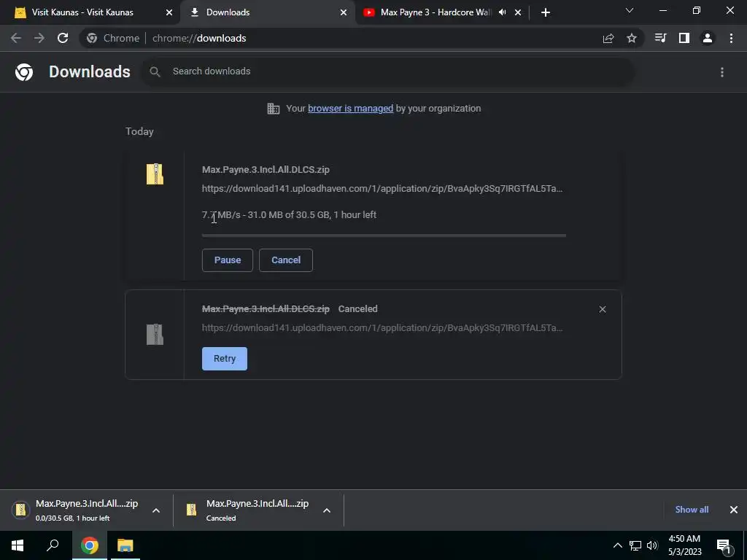Toggle the side panel icon
The height and width of the screenshot is (560, 747).
pos(684,38)
